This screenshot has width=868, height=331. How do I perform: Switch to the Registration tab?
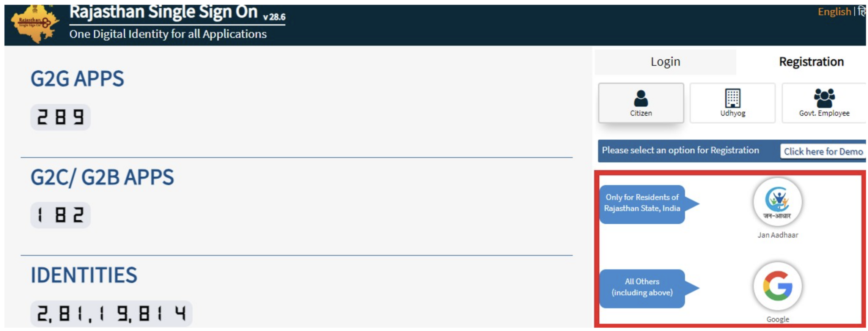point(811,61)
